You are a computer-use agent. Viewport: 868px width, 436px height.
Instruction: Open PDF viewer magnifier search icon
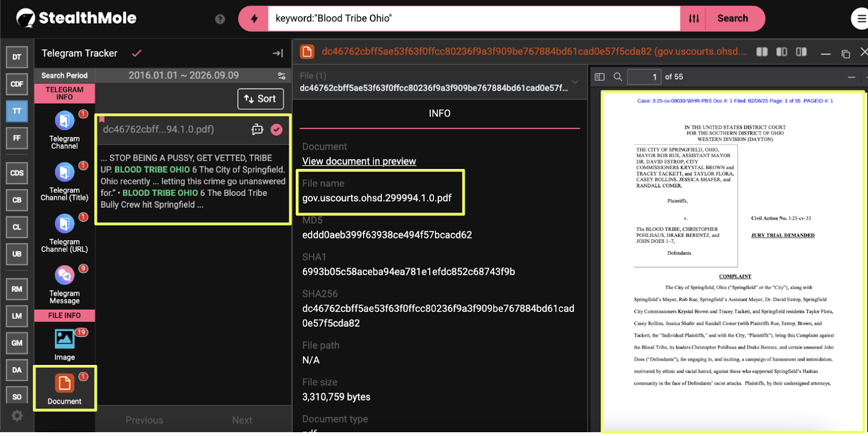[617, 77]
